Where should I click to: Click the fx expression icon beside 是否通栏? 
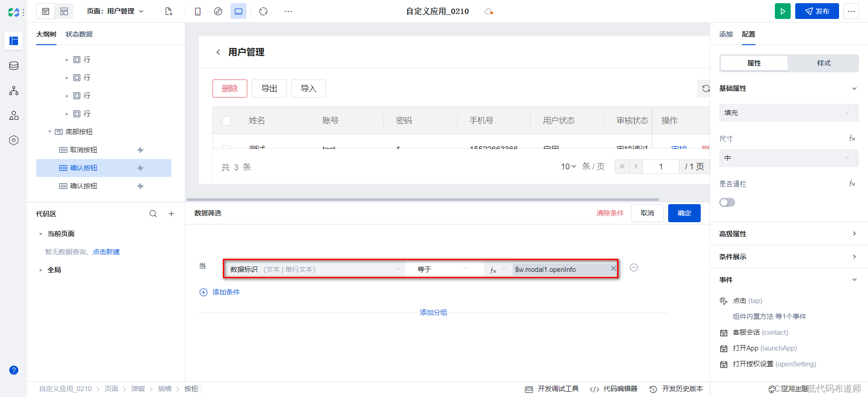[x=852, y=183]
